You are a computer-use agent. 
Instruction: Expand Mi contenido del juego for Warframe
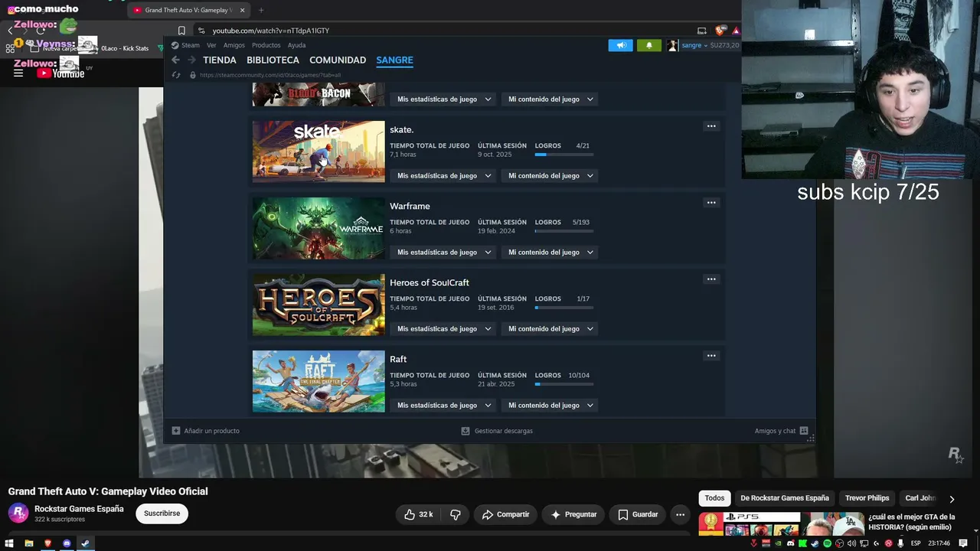550,253
